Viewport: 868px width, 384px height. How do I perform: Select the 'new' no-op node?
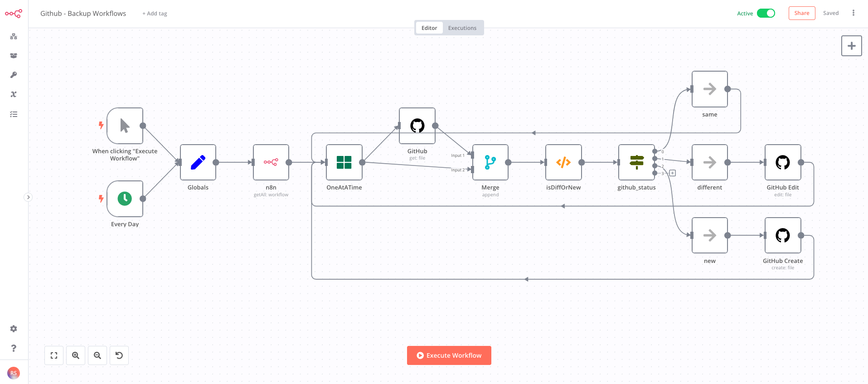tap(710, 235)
